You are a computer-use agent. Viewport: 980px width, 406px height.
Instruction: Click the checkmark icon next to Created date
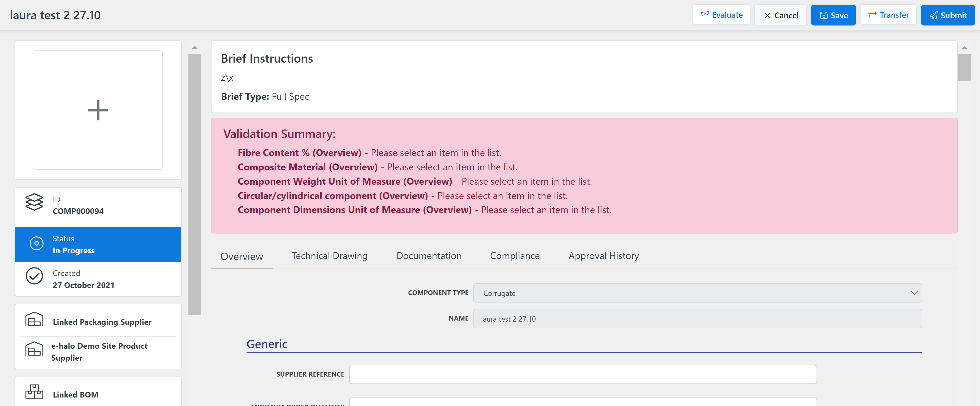click(x=34, y=277)
